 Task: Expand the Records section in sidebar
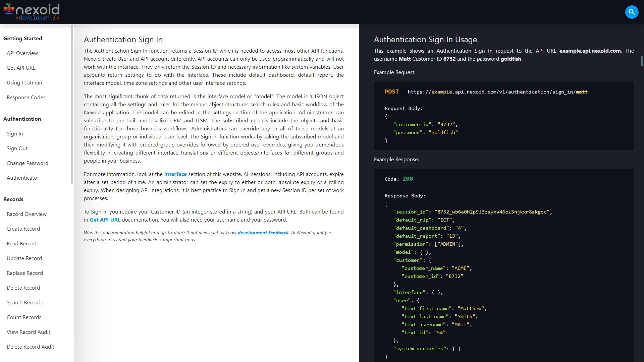[13, 199]
